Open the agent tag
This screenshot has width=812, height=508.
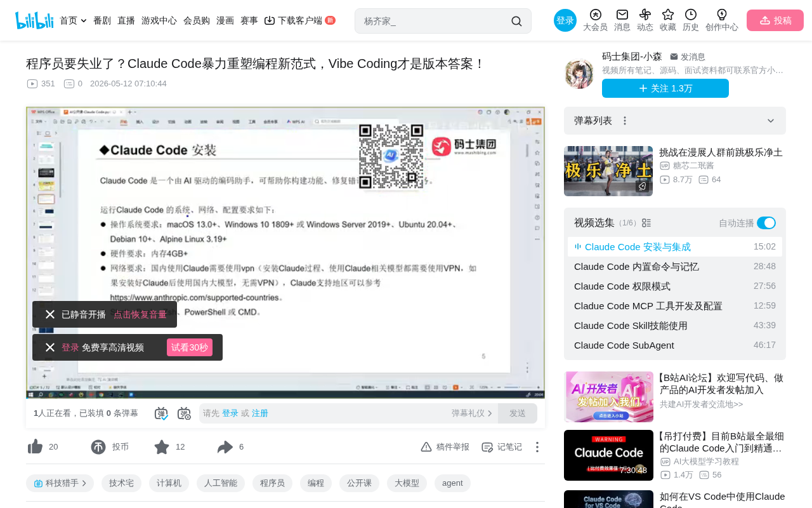[x=452, y=483]
